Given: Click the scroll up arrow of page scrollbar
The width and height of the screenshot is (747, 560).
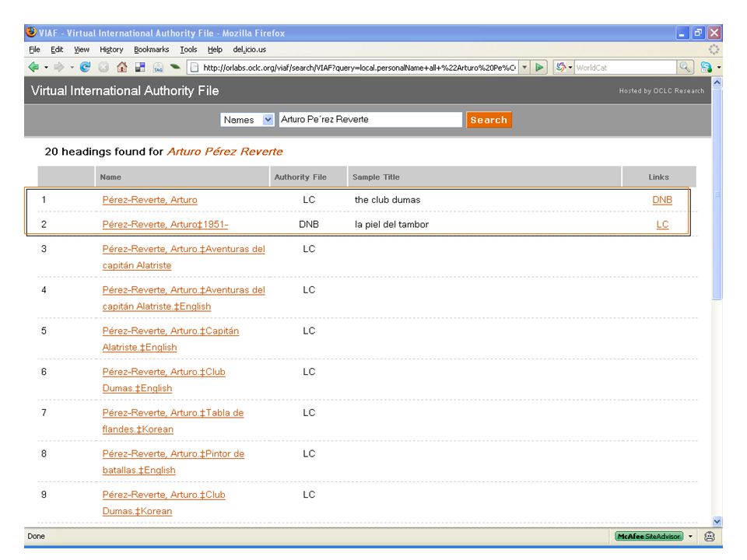Looking at the screenshot, I should tap(717, 82).
